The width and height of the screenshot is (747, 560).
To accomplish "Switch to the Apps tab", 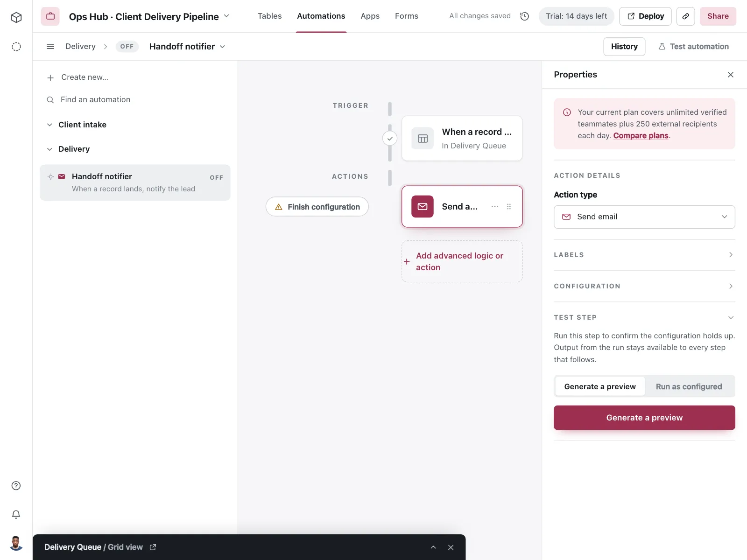I will 370,16.
